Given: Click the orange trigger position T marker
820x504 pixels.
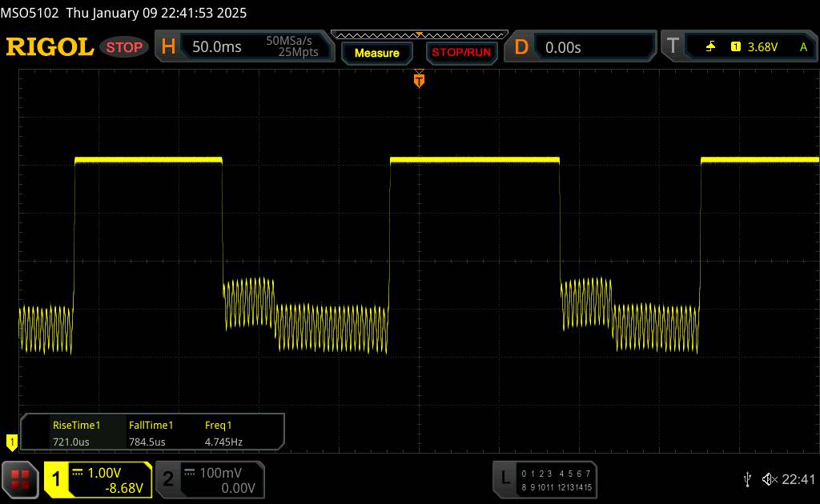Looking at the screenshot, I should tap(419, 79).
